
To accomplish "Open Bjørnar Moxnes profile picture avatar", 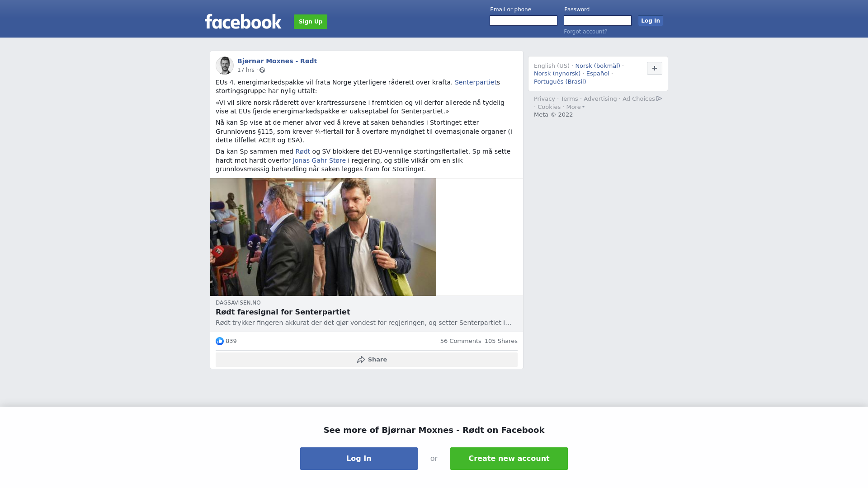I will coord(225,66).
